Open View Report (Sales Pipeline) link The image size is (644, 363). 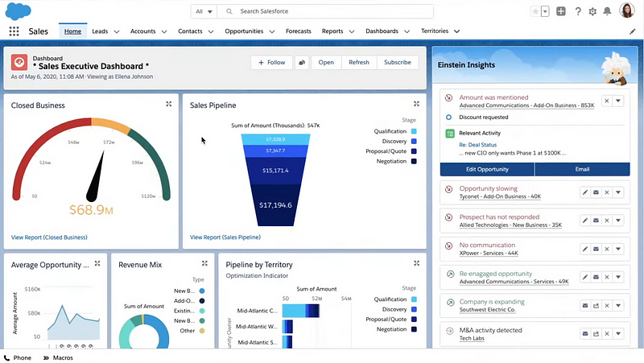click(x=225, y=237)
